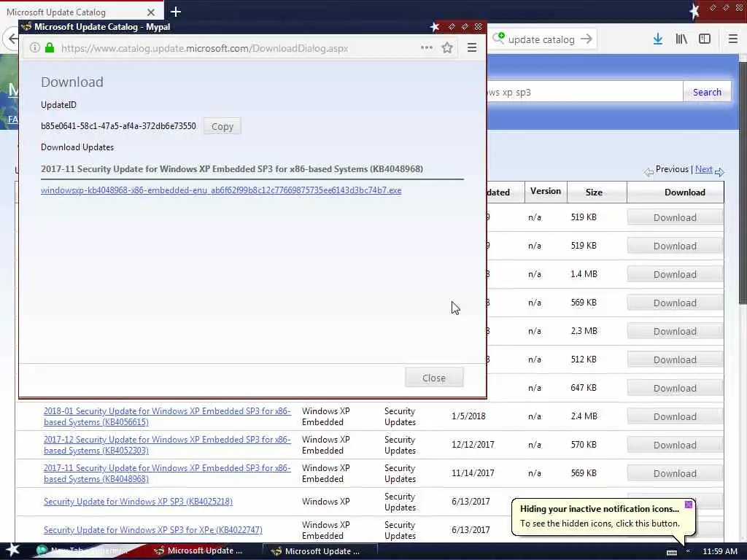Click the 12/12/2017 date cell
Viewport: 747px width, 560px height.
(x=473, y=445)
